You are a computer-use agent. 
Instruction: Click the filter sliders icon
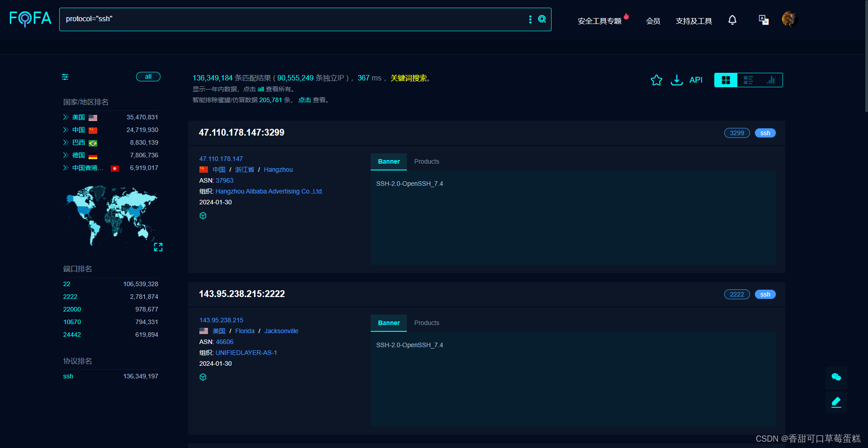tap(65, 77)
